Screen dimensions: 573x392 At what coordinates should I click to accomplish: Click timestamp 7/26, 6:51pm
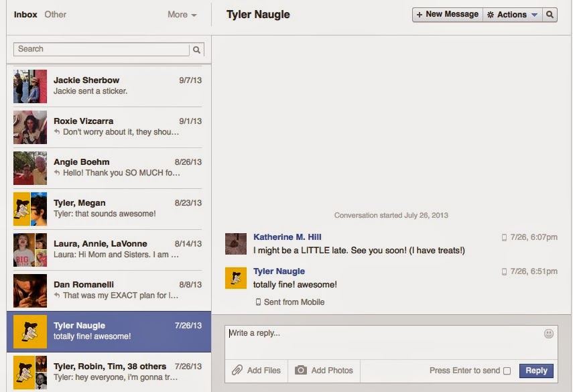pyautogui.click(x=534, y=271)
